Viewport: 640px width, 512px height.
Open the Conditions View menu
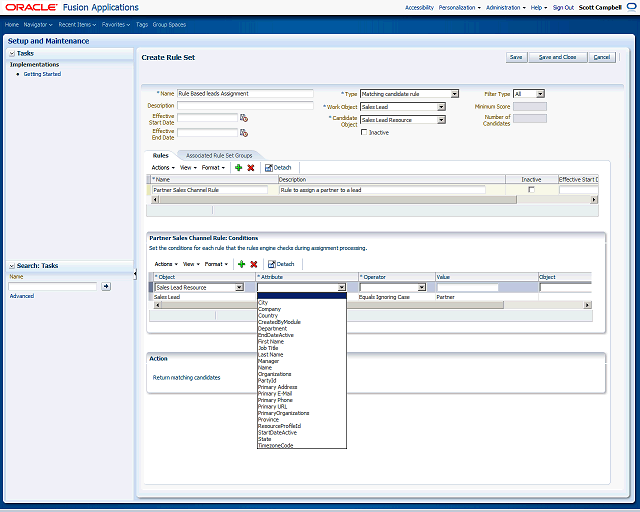191,264
